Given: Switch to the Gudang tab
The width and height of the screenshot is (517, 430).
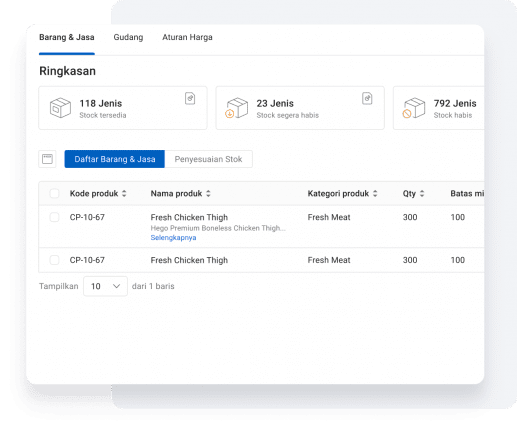Looking at the screenshot, I should [128, 37].
